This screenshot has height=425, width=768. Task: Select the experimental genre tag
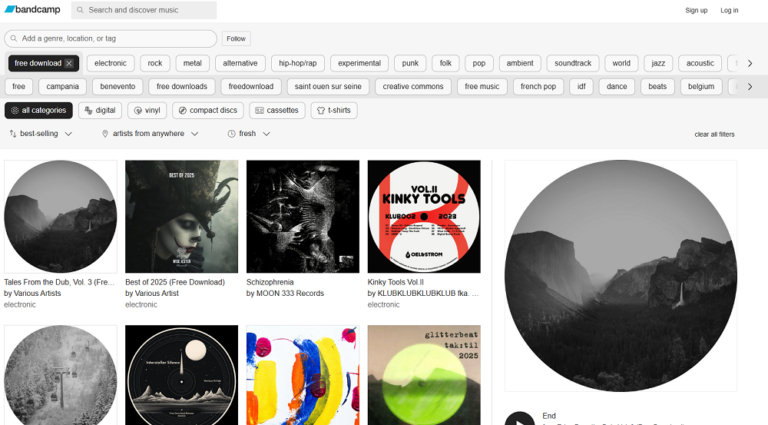[x=359, y=63]
